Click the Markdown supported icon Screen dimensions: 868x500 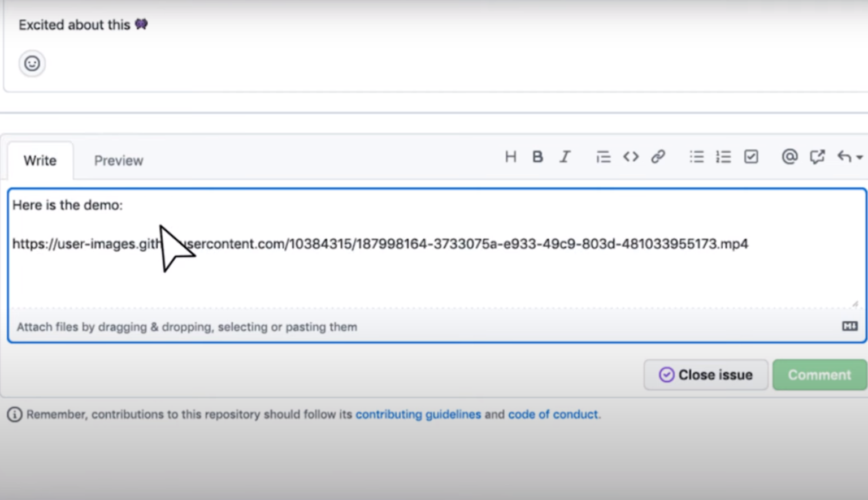pyautogui.click(x=849, y=327)
